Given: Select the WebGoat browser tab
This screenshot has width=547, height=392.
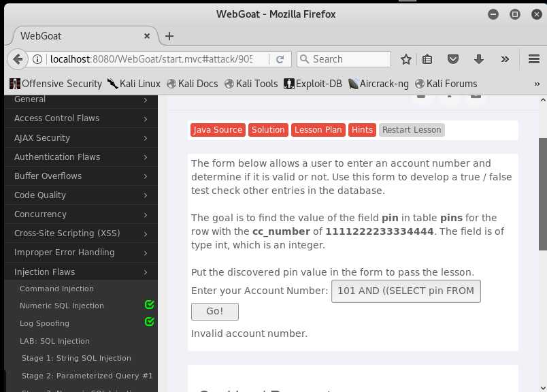Looking at the screenshot, I should click(x=84, y=36).
